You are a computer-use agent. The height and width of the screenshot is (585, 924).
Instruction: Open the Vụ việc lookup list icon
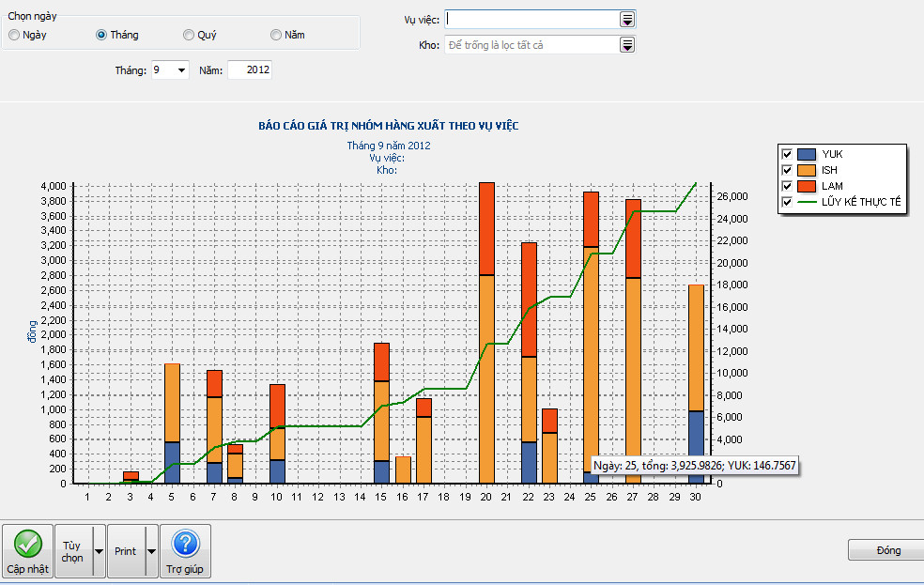[627, 20]
